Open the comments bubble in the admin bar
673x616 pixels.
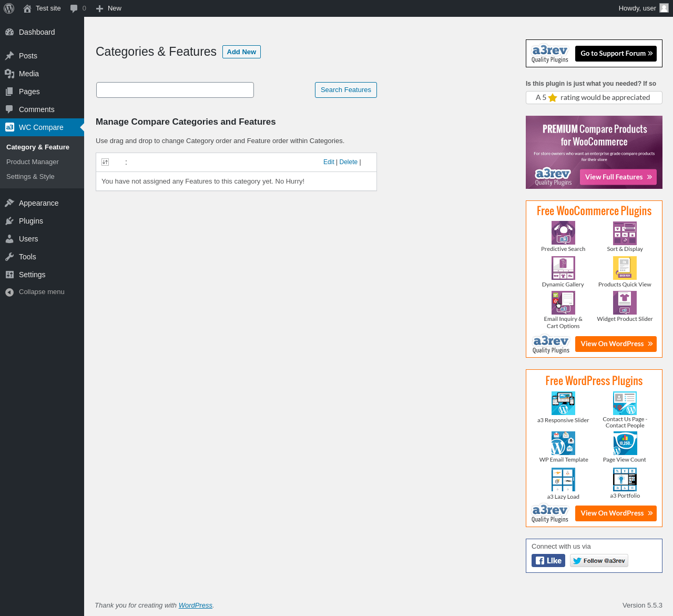[74, 8]
